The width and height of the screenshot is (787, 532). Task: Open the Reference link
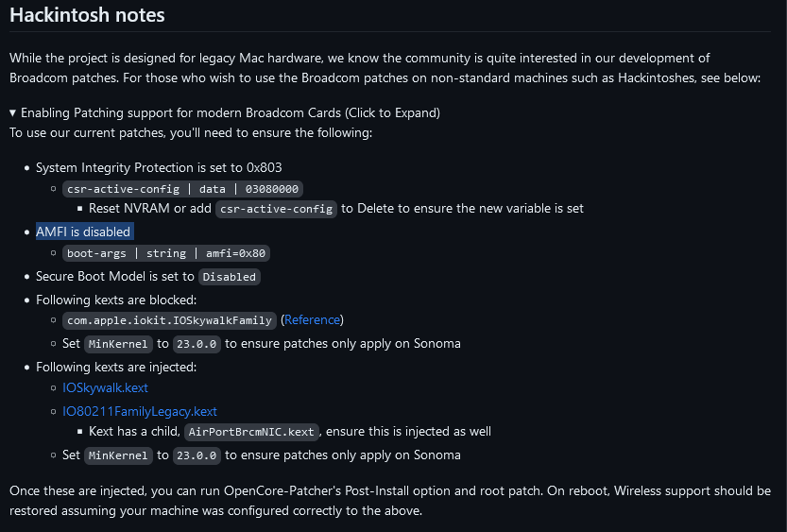click(313, 320)
